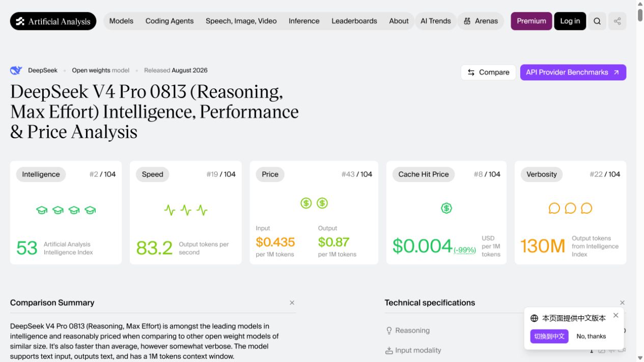The image size is (644, 362).
Task: Click the $0.435 input price value
Action: point(275,242)
